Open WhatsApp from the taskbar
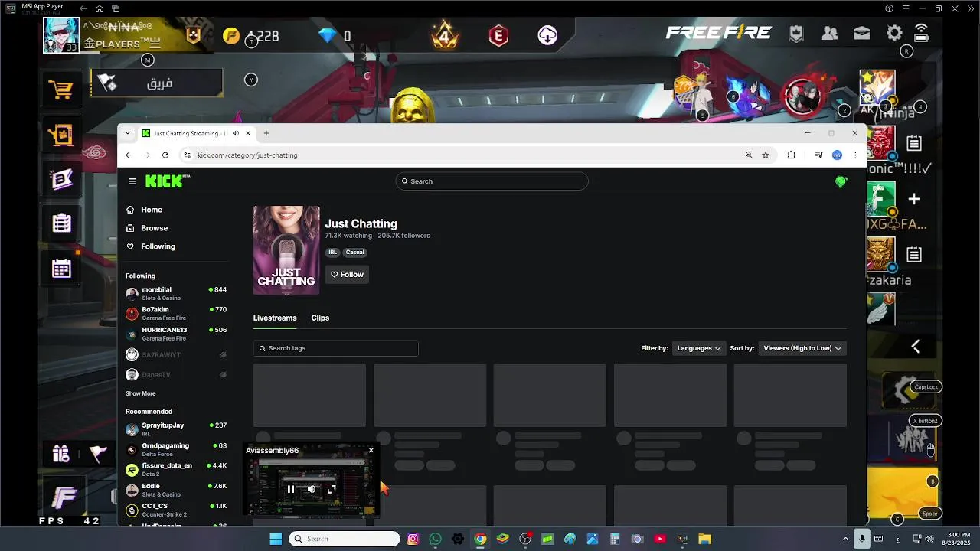The image size is (980, 551). click(x=436, y=539)
